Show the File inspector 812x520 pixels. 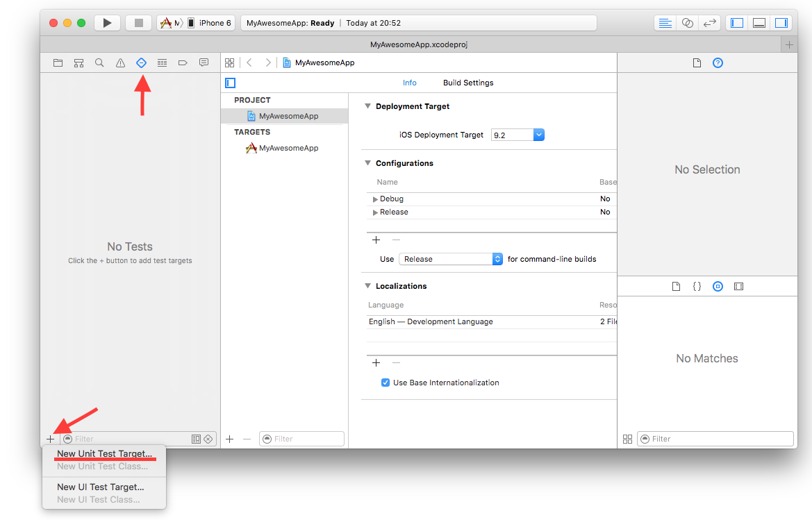(697, 62)
